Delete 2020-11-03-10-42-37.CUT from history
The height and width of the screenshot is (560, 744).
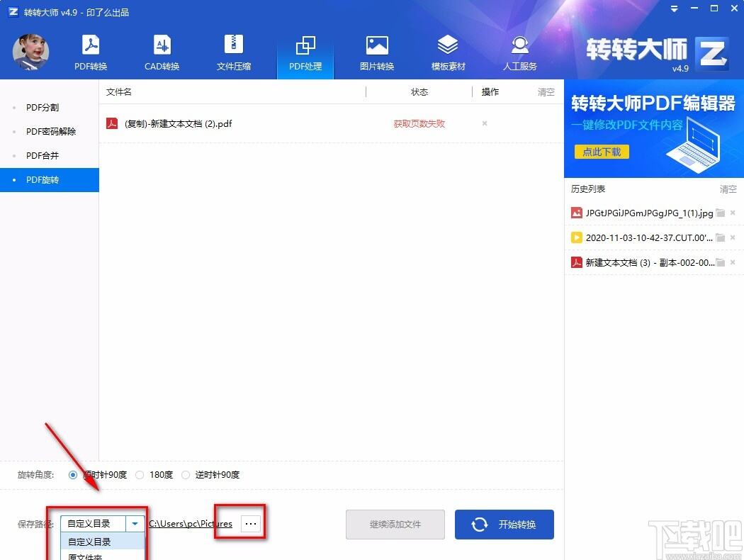tap(733, 237)
